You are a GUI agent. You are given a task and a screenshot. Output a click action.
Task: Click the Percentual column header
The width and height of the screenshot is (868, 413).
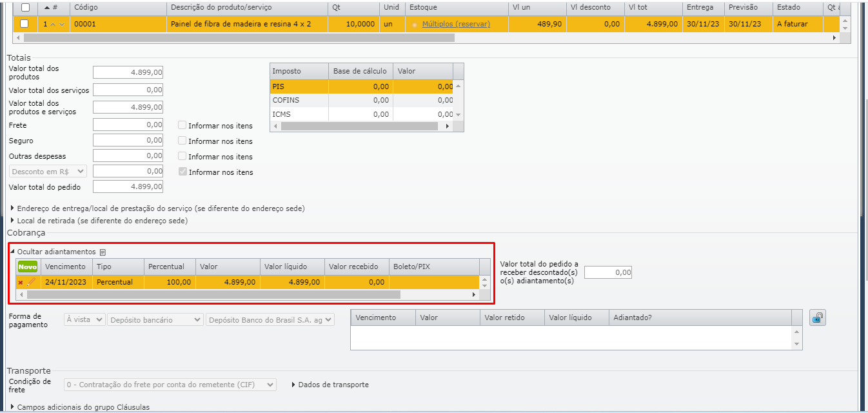point(170,267)
